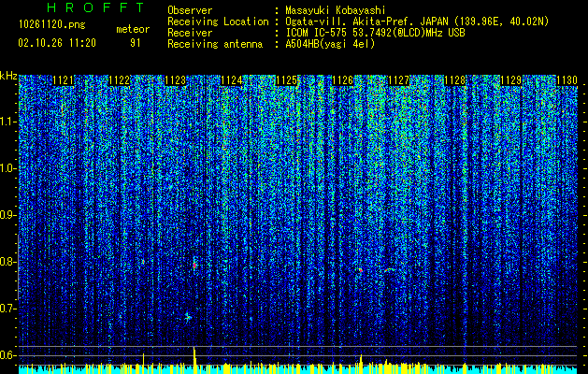Click the 1127 time marker
This screenshot has height=374, width=588.
point(398,80)
